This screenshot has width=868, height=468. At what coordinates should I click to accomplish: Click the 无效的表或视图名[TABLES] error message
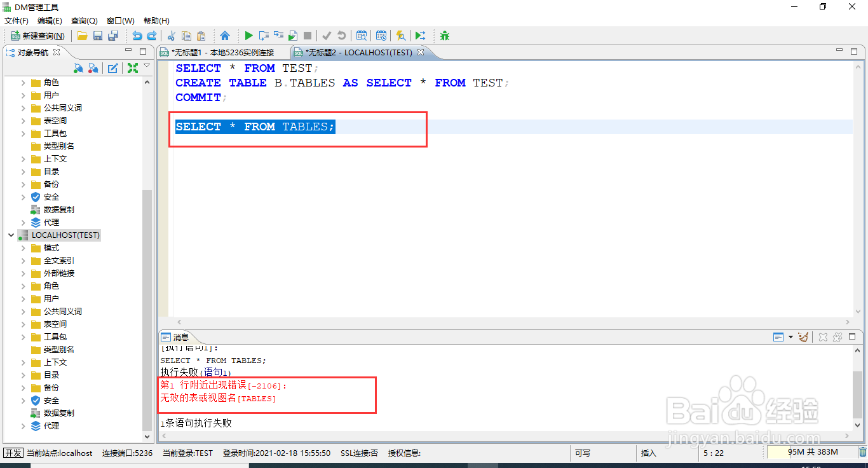click(x=218, y=398)
